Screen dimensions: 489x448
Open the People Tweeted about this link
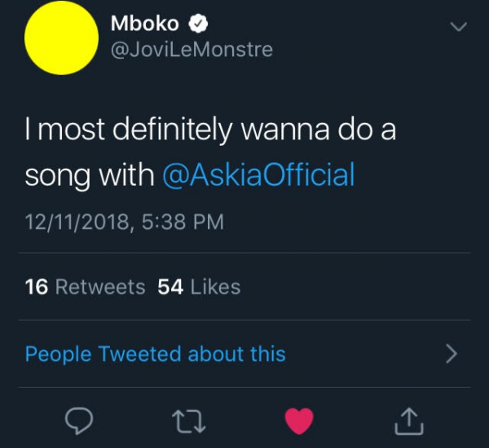pyautogui.click(x=156, y=354)
